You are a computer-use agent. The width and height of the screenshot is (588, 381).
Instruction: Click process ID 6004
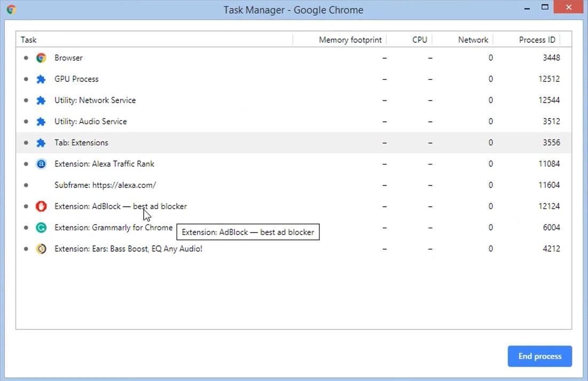[x=551, y=228]
